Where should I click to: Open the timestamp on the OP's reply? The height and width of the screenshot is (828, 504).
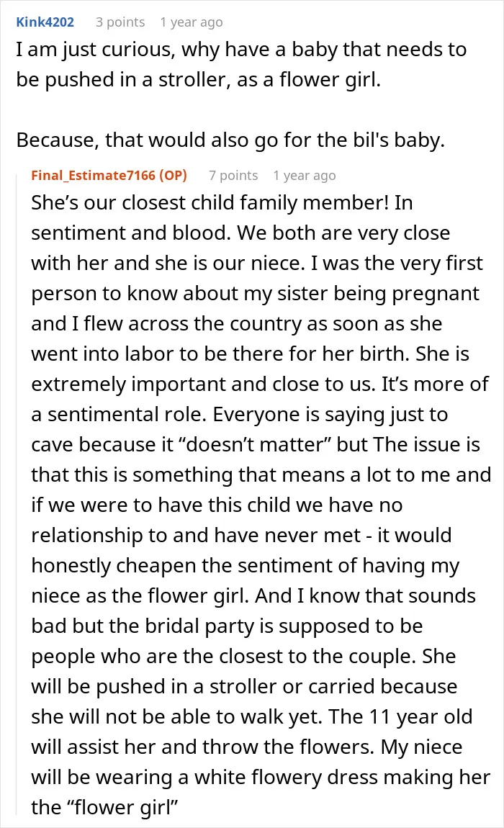[x=305, y=176]
